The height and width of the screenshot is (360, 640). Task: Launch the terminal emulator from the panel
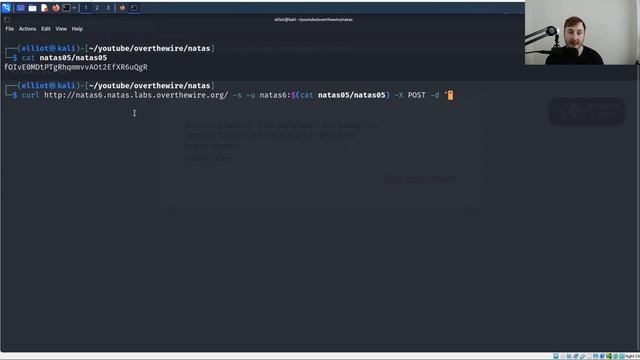point(66,8)
